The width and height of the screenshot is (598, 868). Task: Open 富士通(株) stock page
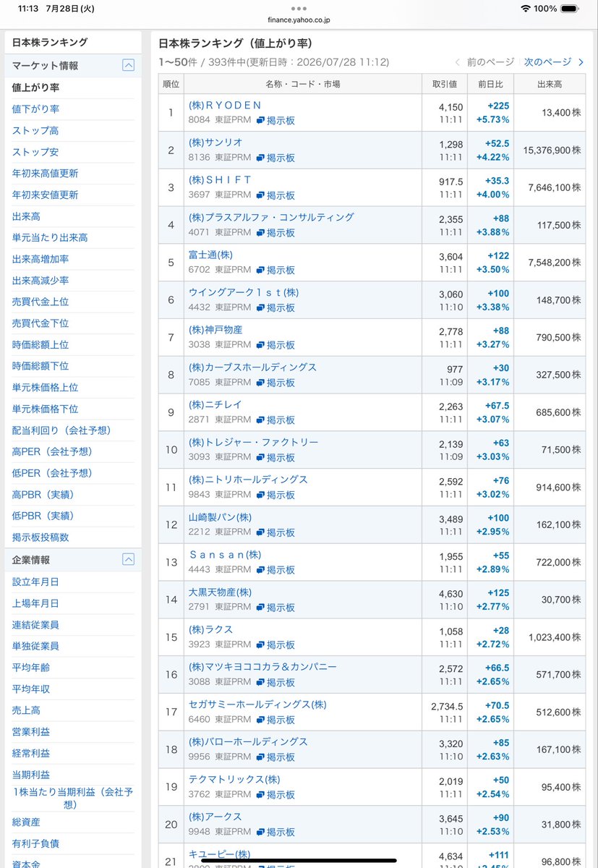click(x=210, y=255)
